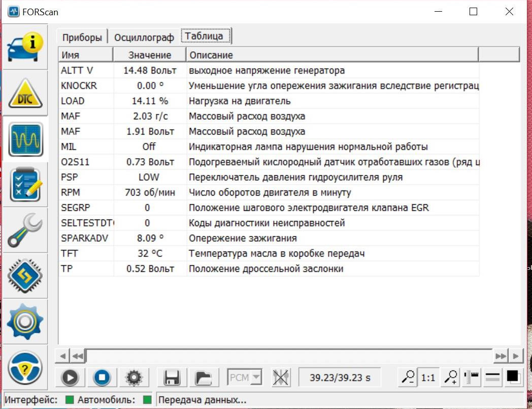Image resolution: width=532 pixels, height=409 pixels.
Task: Click description 'Опережение зажигания'
Action: pyautogui.click(x=243, y=238)
